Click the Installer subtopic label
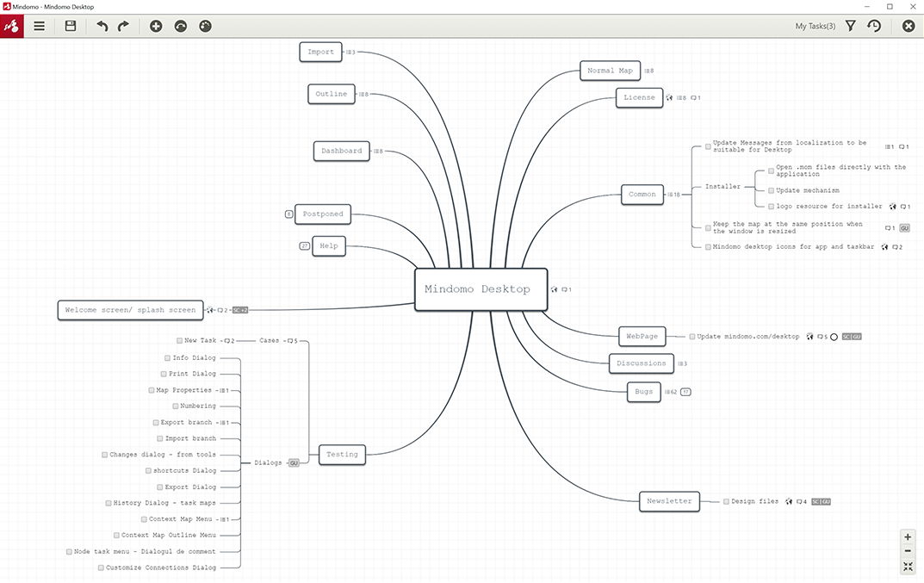 pyautogui.click(x=723, y=186)
